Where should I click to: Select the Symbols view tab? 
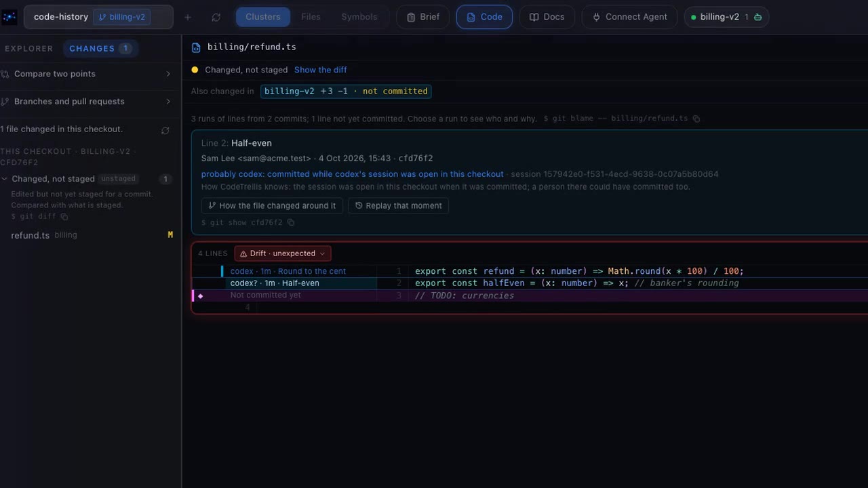[x=359, y=17]
